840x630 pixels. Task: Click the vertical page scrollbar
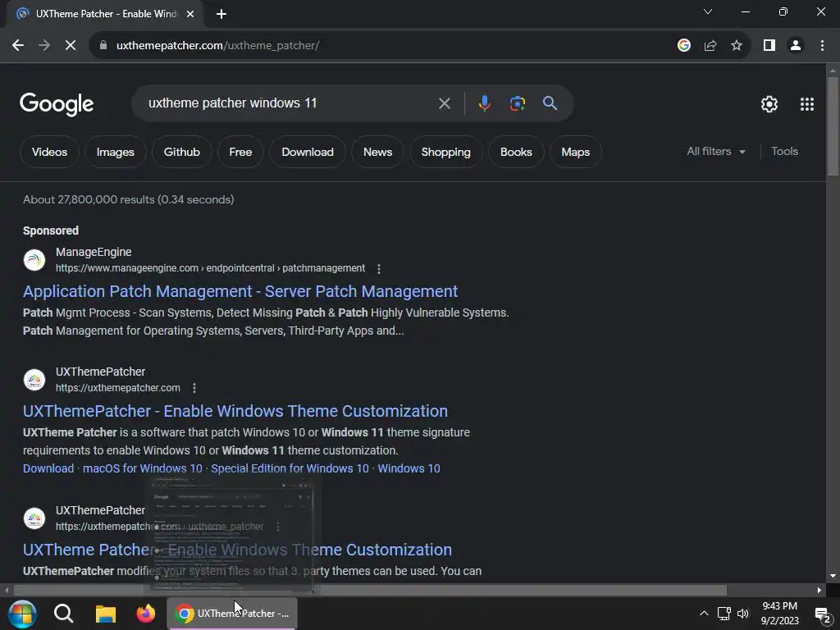(833, 126)
